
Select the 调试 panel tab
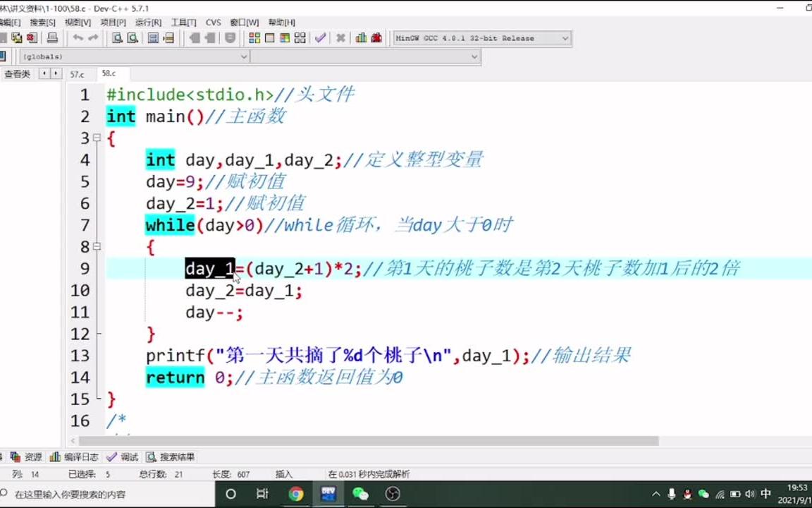[127, 456]
